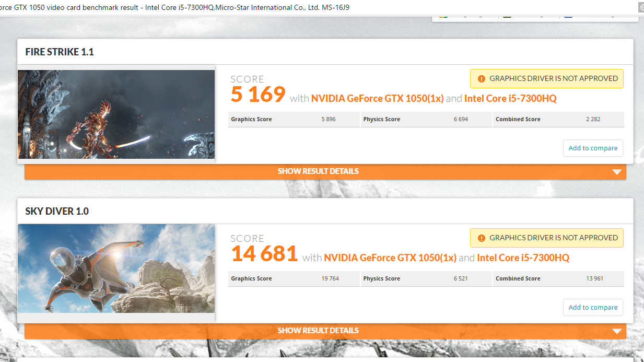Click the Fire Strike benchmark thumbnail image
644x362 pixels.
(116, 114)
